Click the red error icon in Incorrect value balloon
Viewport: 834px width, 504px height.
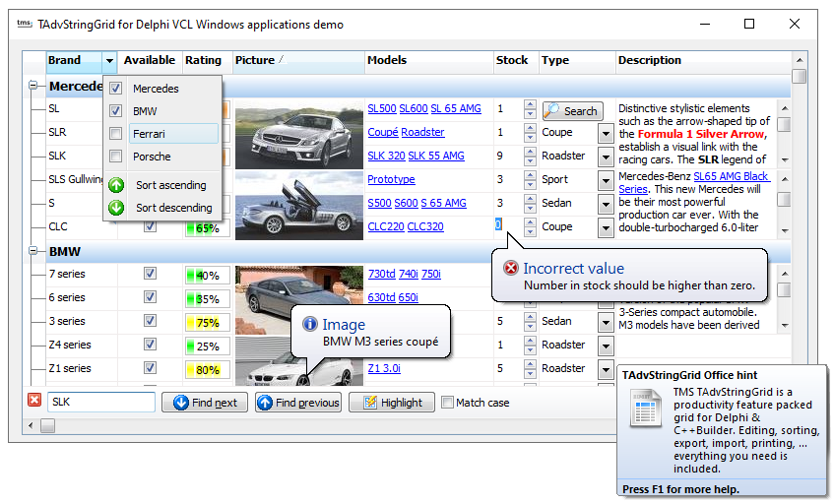pyautogui.click(x=511, y=268)
